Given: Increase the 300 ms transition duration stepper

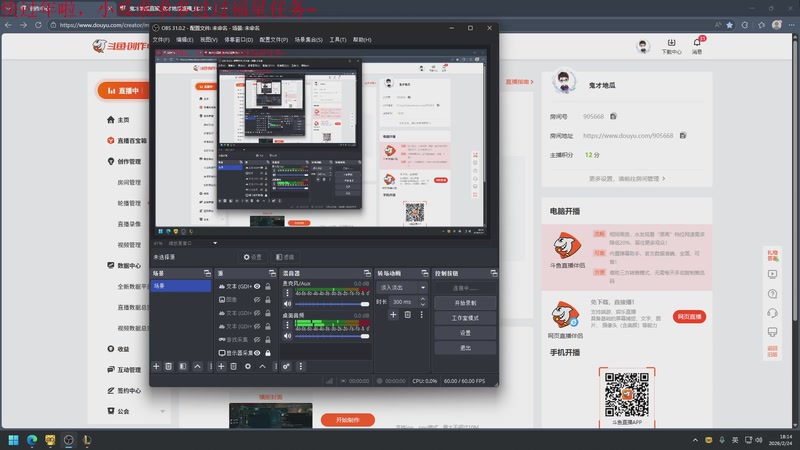Looking at the screenshot, I should 422,299.
